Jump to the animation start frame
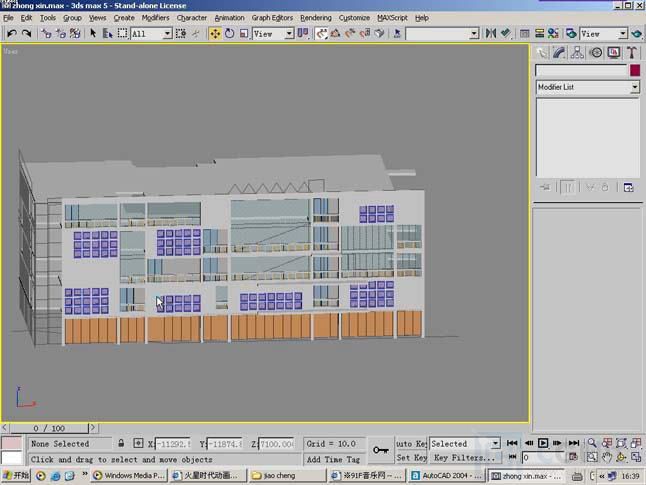646x485 pixels. [x=512, y=443]
